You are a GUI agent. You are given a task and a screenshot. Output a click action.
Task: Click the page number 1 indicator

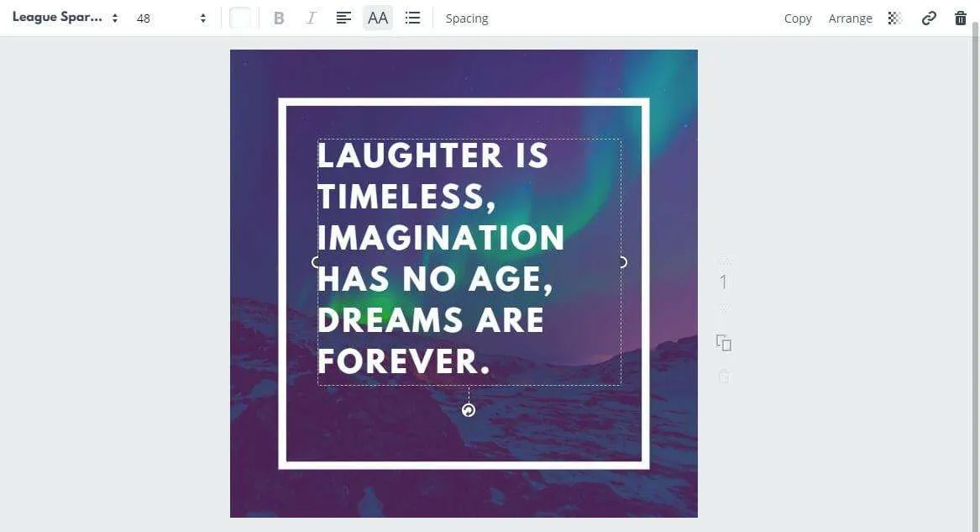pos(723,282)
